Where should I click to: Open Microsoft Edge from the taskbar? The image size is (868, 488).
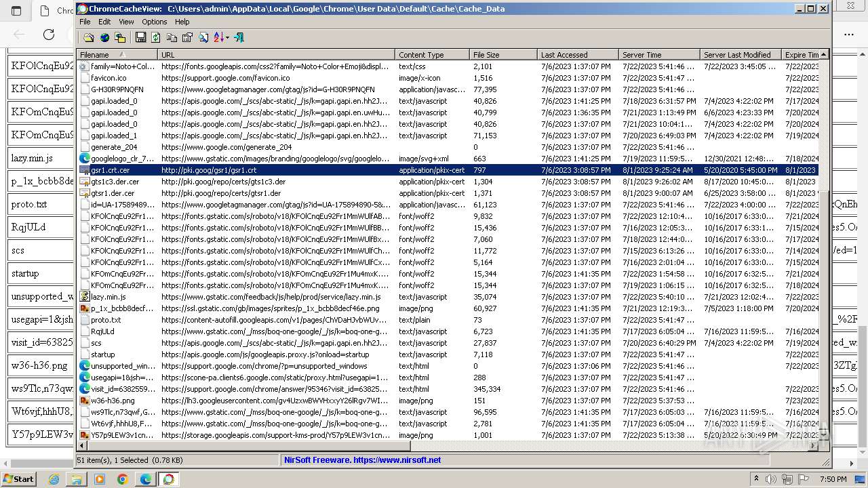coord(146,479)
